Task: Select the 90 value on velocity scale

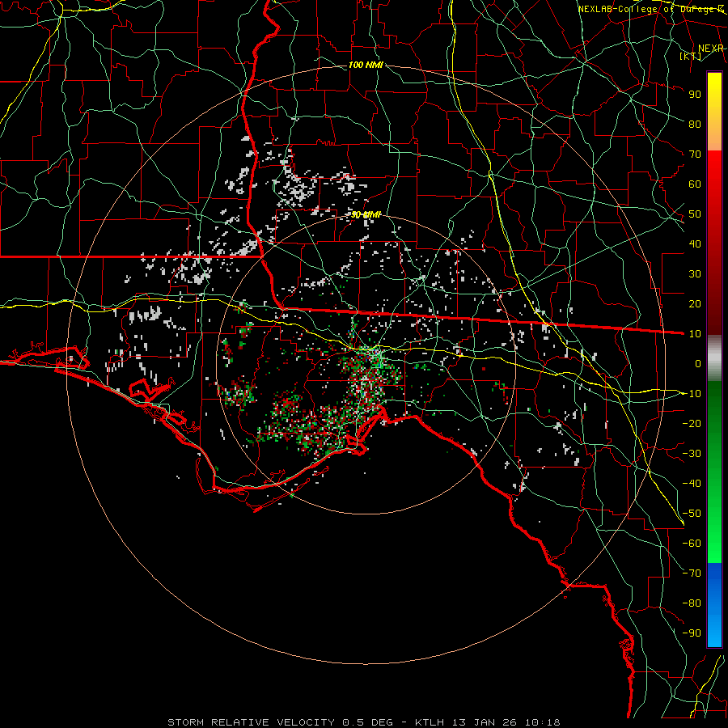Action: (695, 95)
